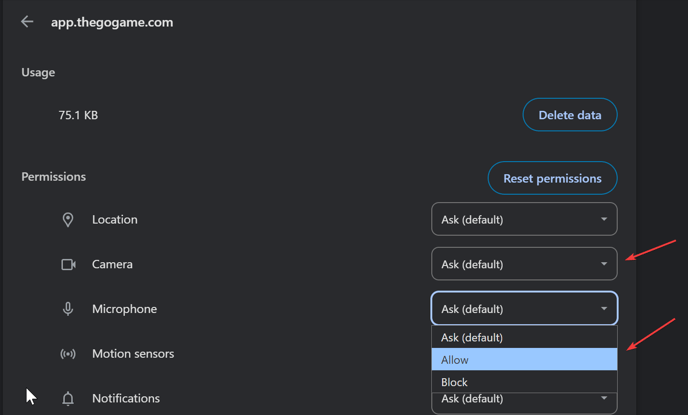Select Allow in the Microphone list
The width and height of the screenshot is (688, 415).
524,360
